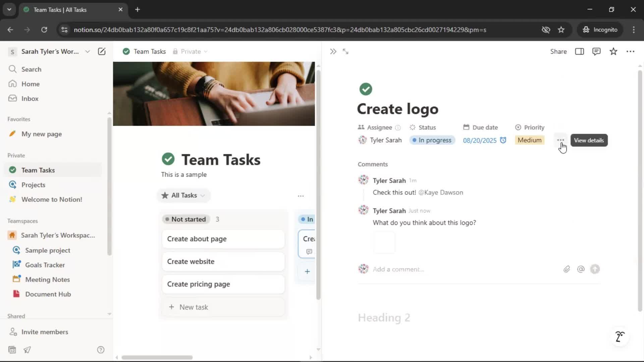Viewport: 644px width, 362px height.
Task: Click the @Kaye Dawson mention
Action: (x=441, y=192)
